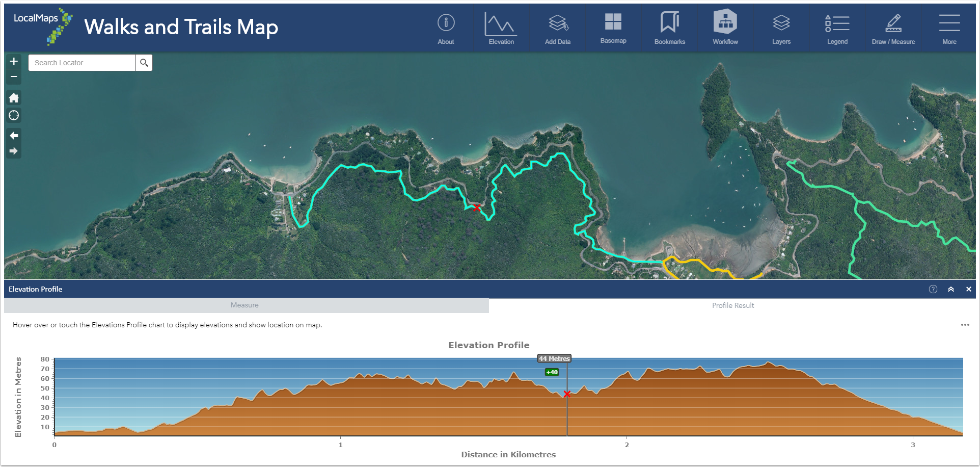This screenshot has height=467, width=980.
Task: Click the LocalMaps logo
Action: pos(43,26)
